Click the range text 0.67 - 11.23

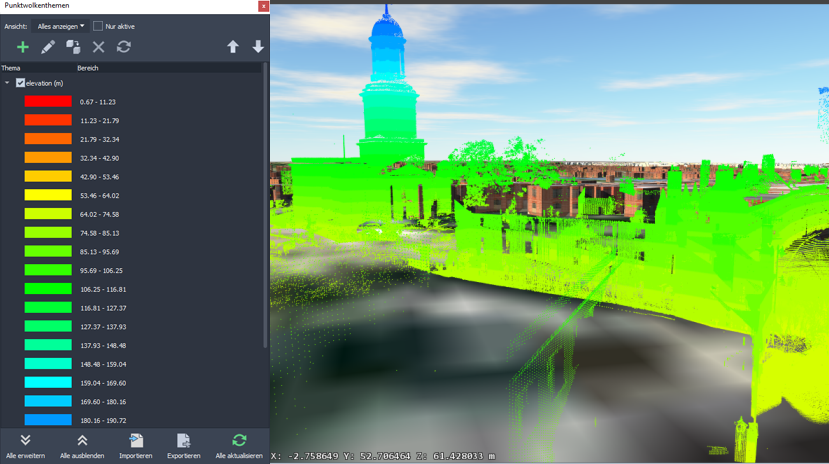(98, 102)
